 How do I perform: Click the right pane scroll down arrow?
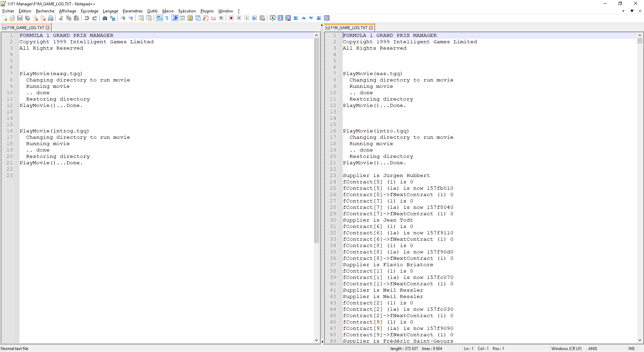point(640,340)
